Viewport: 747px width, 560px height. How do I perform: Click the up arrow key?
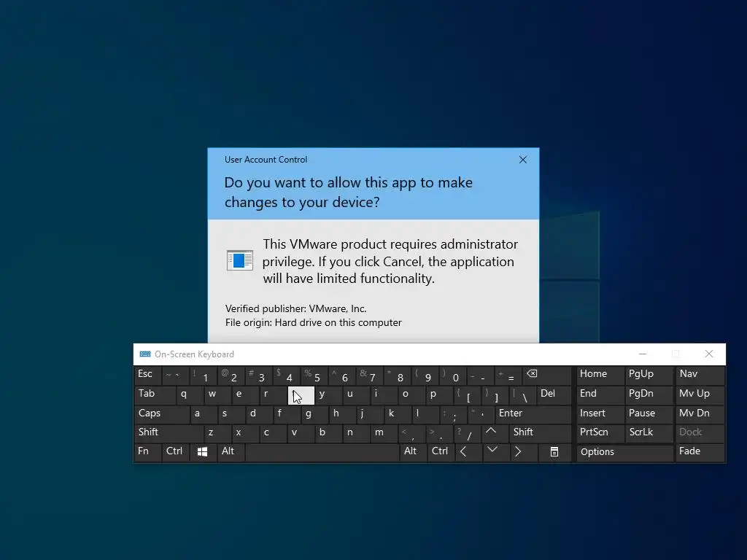click(x=495, y=433)
